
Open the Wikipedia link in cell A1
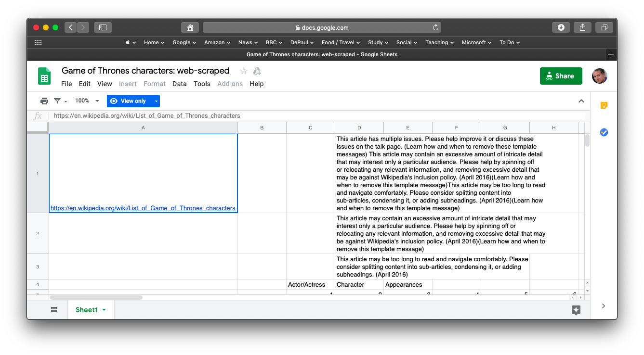pyautogui.click(x=143, y=208)
